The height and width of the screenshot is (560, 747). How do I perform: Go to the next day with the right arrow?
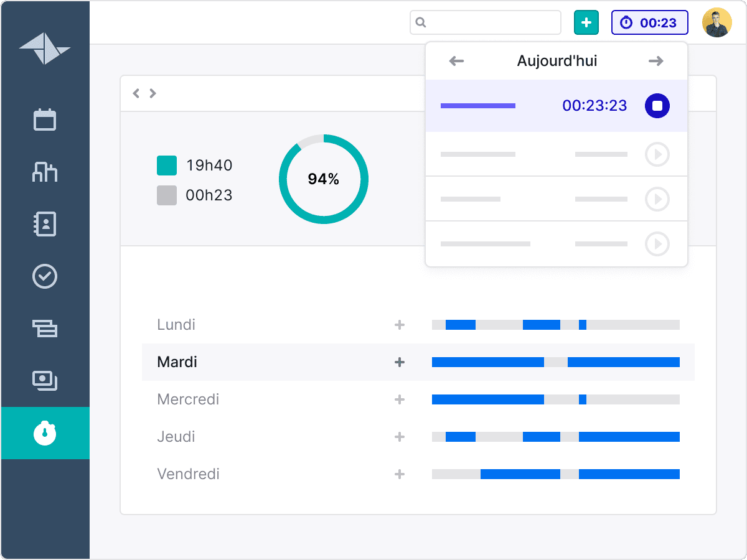[x=655, y=60]
